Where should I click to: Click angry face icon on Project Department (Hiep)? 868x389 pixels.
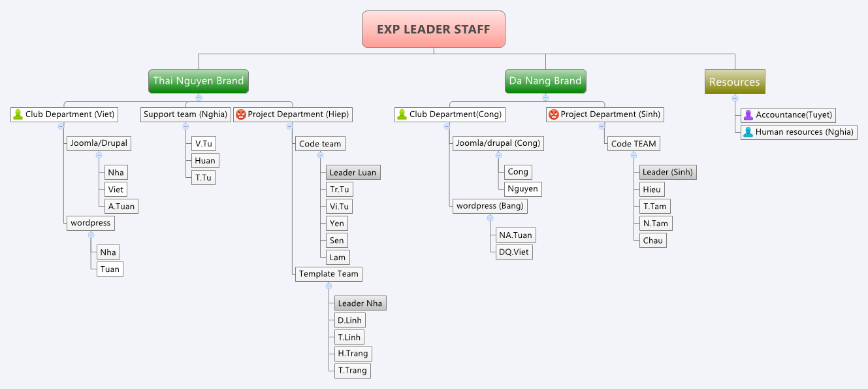[x=240, y=114]
